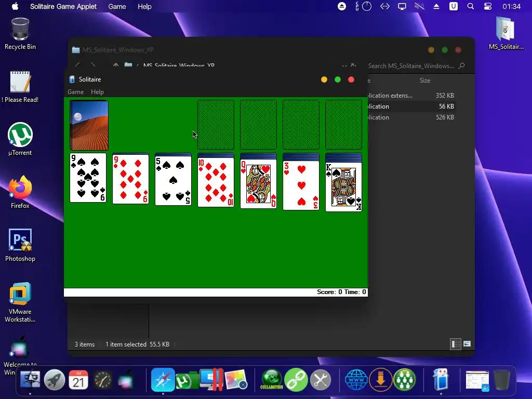This screenshot has height=399, width=532.
Task: Open Safari compass icon in dock
Action: coord(163,380)
